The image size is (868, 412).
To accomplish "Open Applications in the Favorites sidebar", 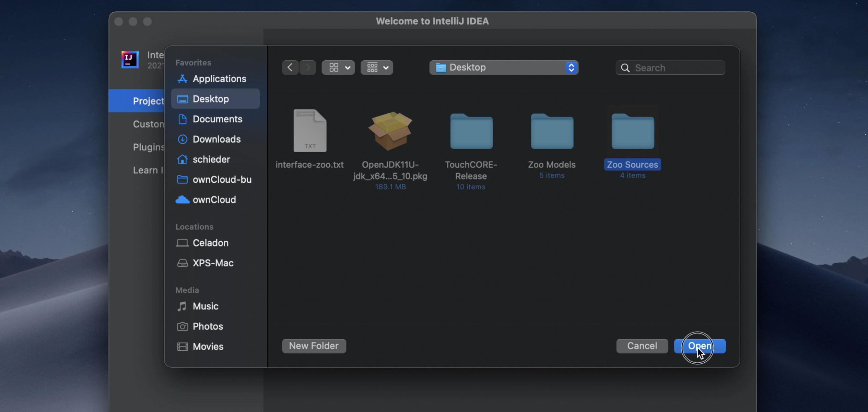I will coord(219,79).
